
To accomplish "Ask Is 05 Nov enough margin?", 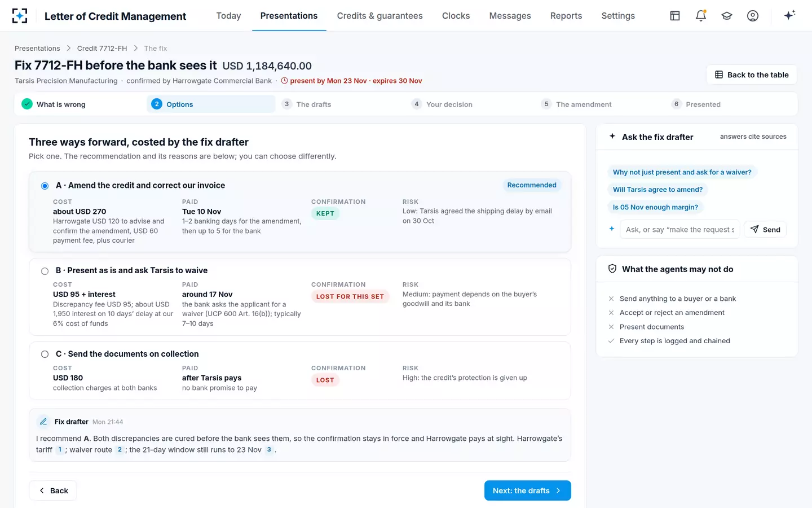I will [655, 207].
